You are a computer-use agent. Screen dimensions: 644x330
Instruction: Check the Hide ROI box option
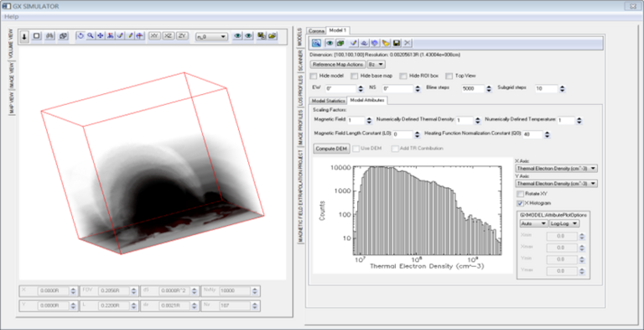(x=402, y=76)
